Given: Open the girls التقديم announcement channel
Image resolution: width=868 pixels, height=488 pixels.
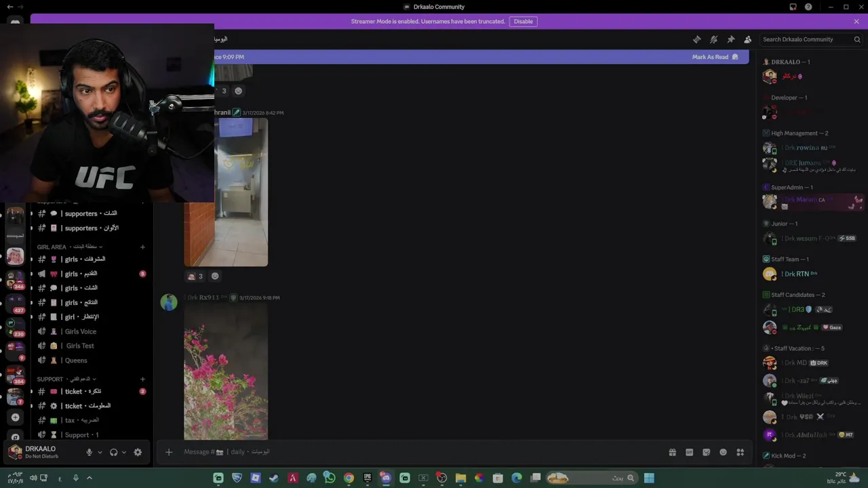Looking at the screenshot, I should (x=90, y=274).
